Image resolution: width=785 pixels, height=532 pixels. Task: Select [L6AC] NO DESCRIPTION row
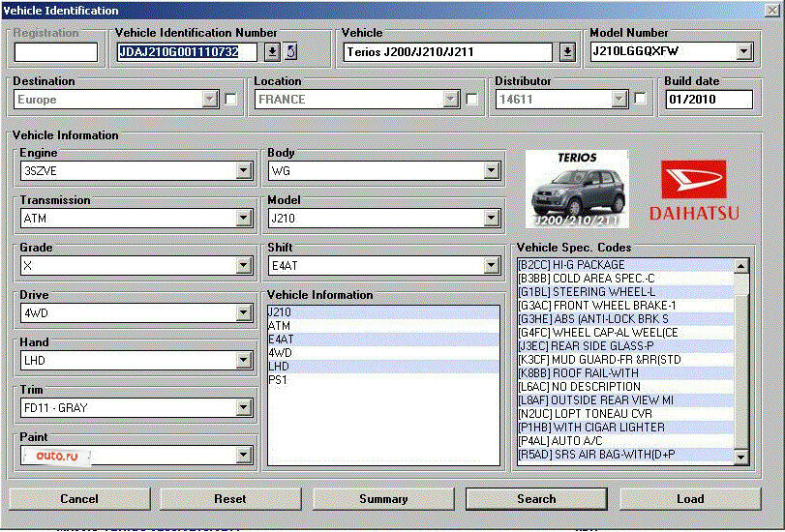626,386
